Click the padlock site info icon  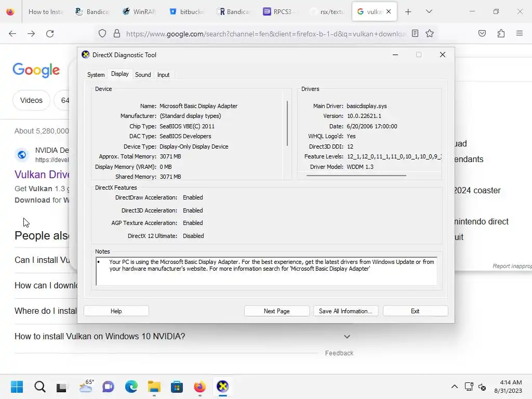117,33
